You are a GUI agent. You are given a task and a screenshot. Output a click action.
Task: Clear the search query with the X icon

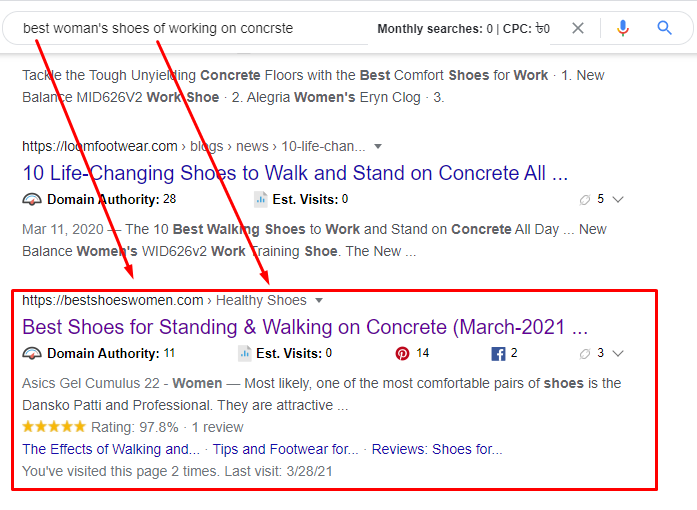578,28
